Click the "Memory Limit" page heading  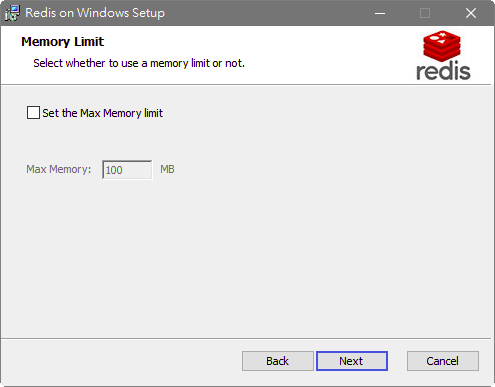(x=63, y=42)
